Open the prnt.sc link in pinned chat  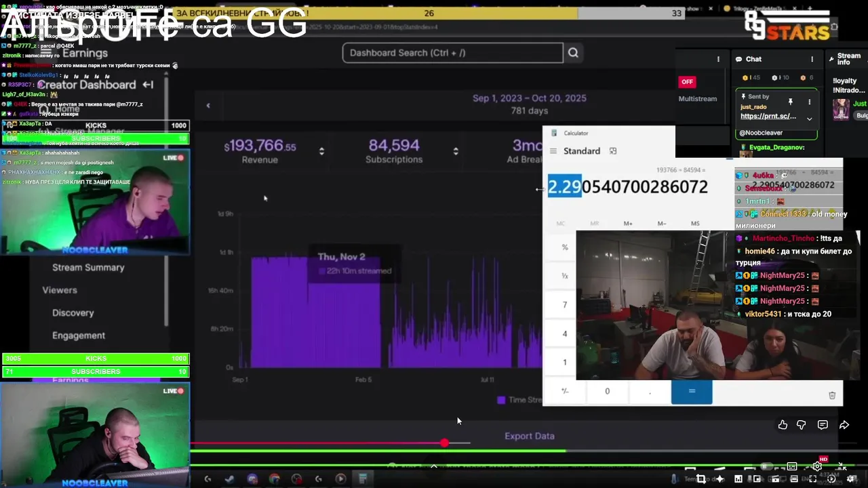point(768,116)
